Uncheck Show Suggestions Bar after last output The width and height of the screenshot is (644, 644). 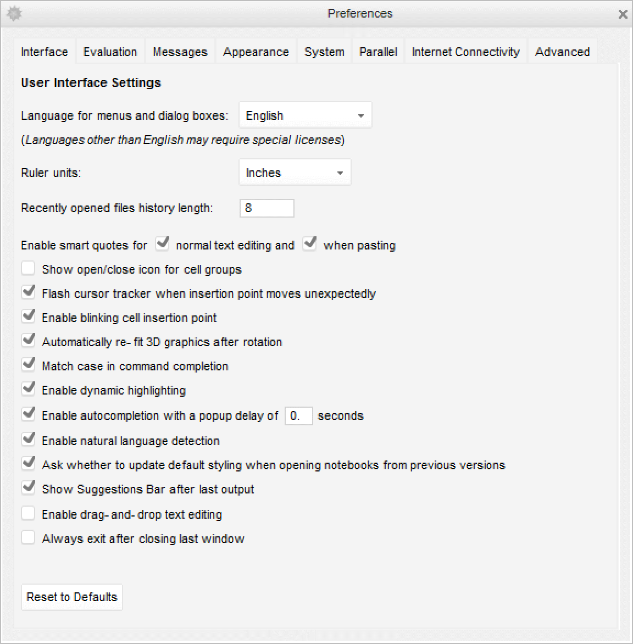(28, 488)
